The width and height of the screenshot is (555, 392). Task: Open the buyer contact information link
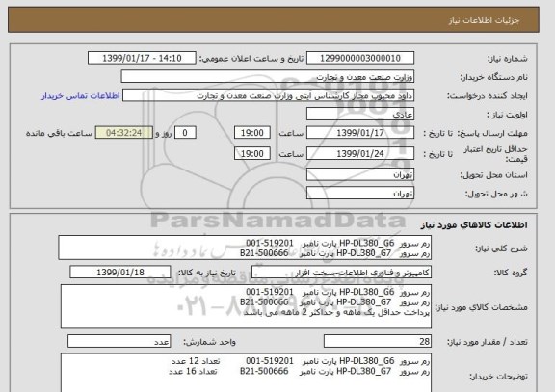[x=81, y=96]
